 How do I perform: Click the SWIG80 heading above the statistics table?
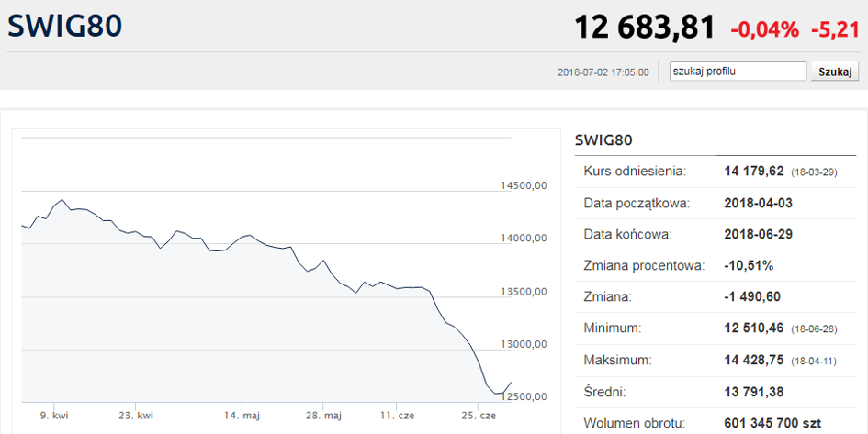(603, 139)
